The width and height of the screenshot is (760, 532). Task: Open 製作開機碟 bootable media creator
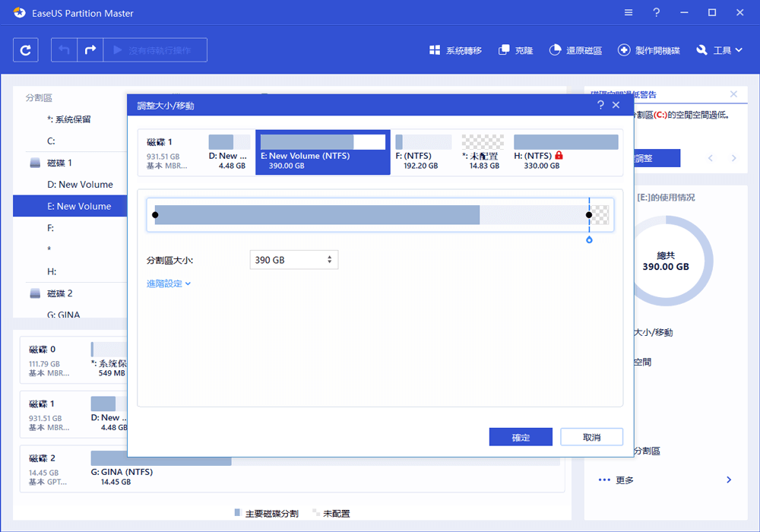point(648,50)
